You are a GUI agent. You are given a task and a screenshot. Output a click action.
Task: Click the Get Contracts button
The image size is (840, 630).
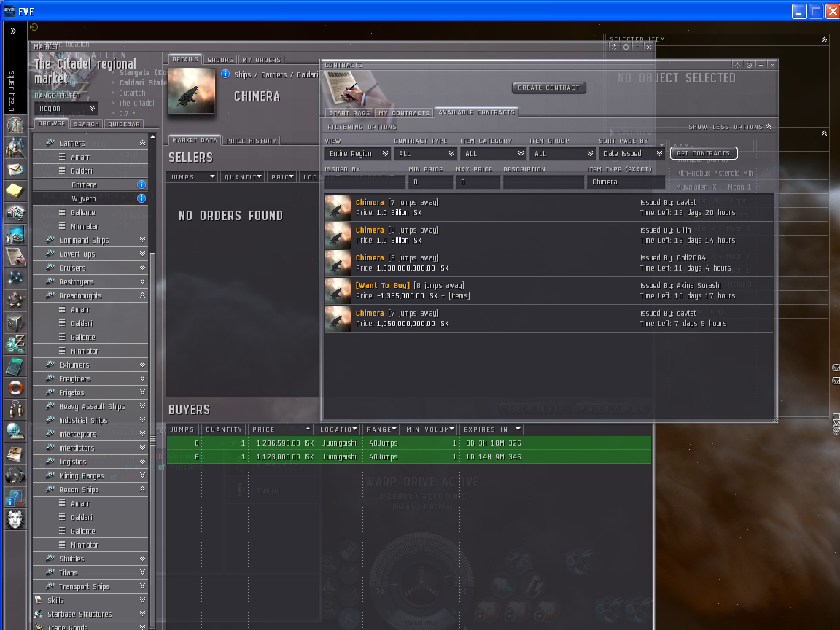703,154
